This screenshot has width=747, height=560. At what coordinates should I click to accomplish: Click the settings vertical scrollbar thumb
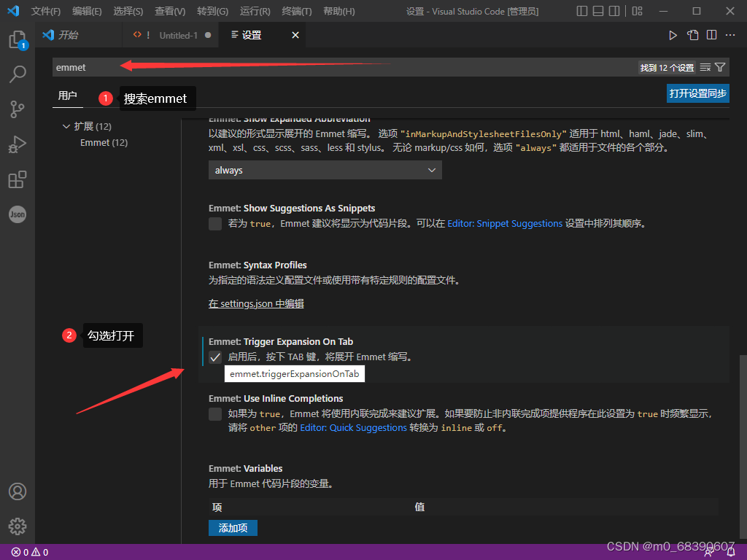[743, 448]
